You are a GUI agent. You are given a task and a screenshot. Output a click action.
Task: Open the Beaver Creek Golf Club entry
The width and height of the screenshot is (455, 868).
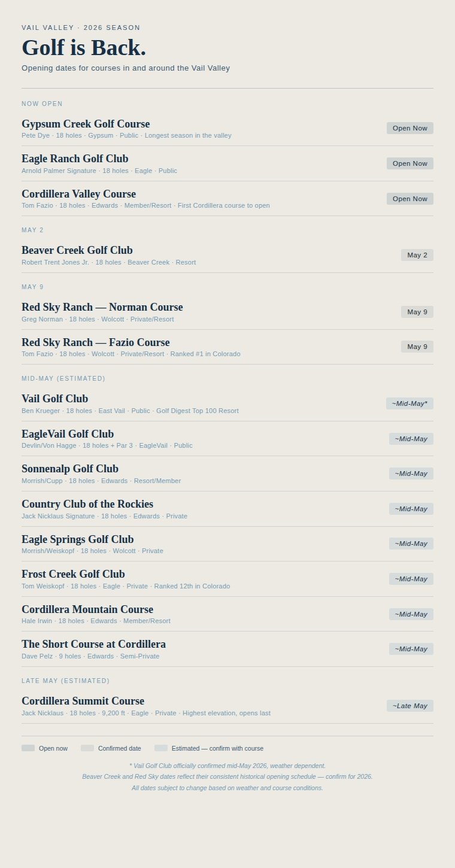(77, 250)
